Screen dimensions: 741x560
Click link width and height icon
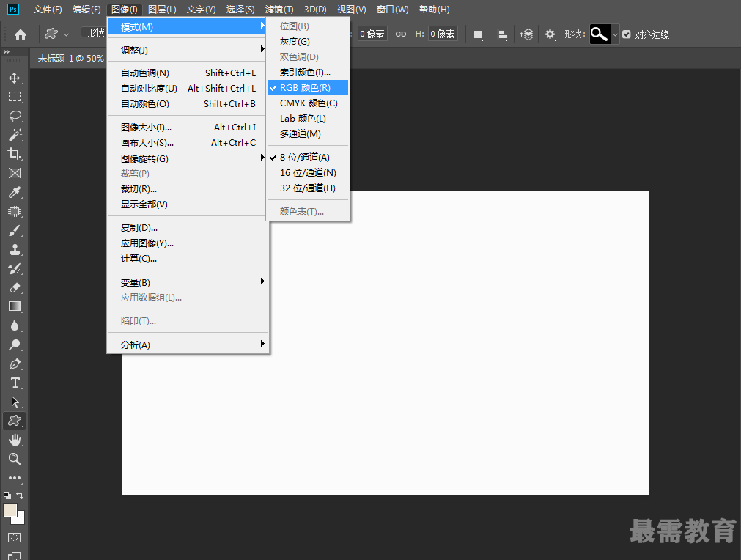click(401, 34)
